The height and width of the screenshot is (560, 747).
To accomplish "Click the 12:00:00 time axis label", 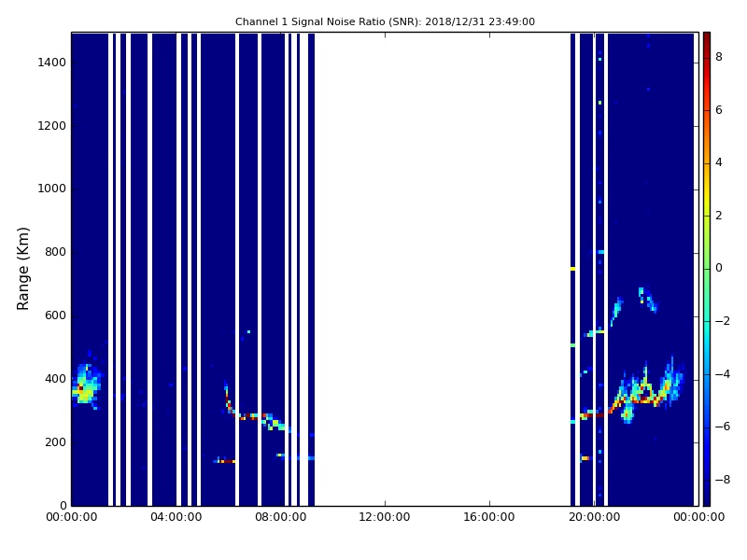I will click(x=385, y=517).
